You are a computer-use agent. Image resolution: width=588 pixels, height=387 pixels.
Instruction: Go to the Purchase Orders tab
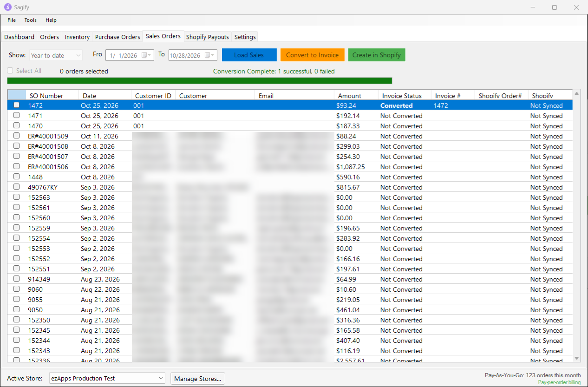tap(118, 37)
